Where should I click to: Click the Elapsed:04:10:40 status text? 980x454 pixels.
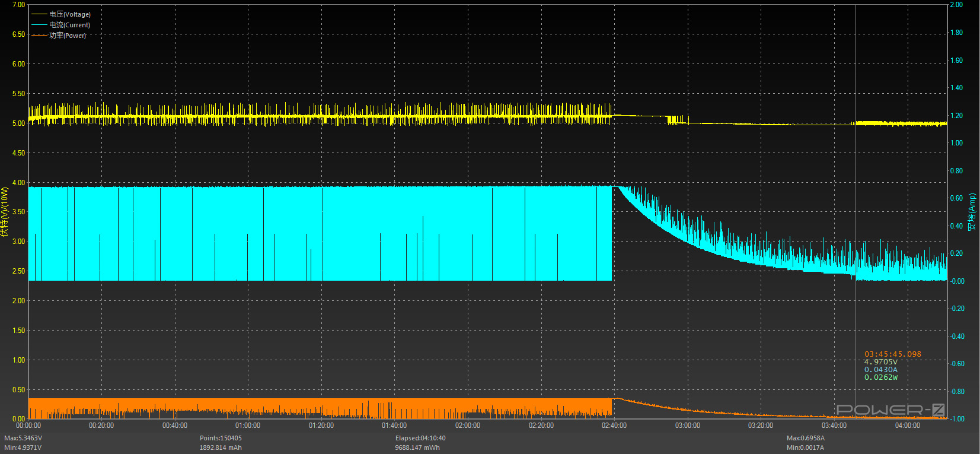pos(420,438)
